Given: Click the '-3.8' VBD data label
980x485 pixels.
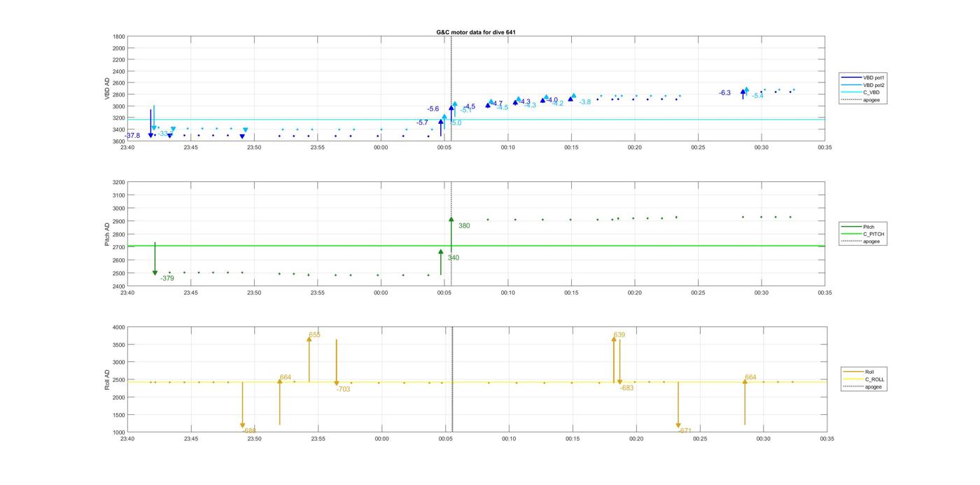Looking at the screenshot, I should [x=584, y=102].
